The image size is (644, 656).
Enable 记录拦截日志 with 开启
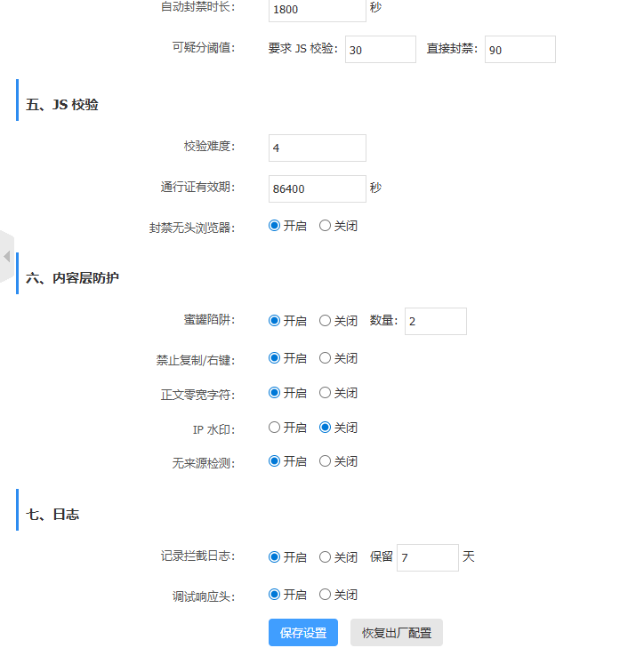click(274, 556)
